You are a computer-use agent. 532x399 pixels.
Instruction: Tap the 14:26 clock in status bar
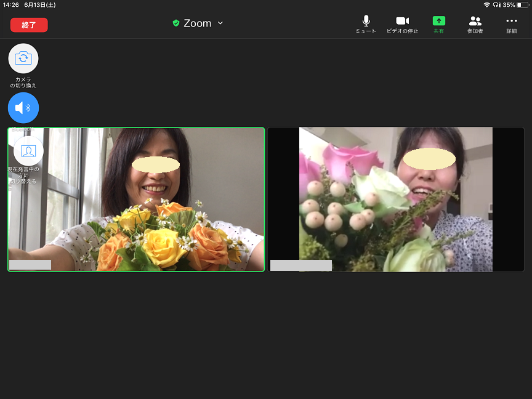(10, 4)
